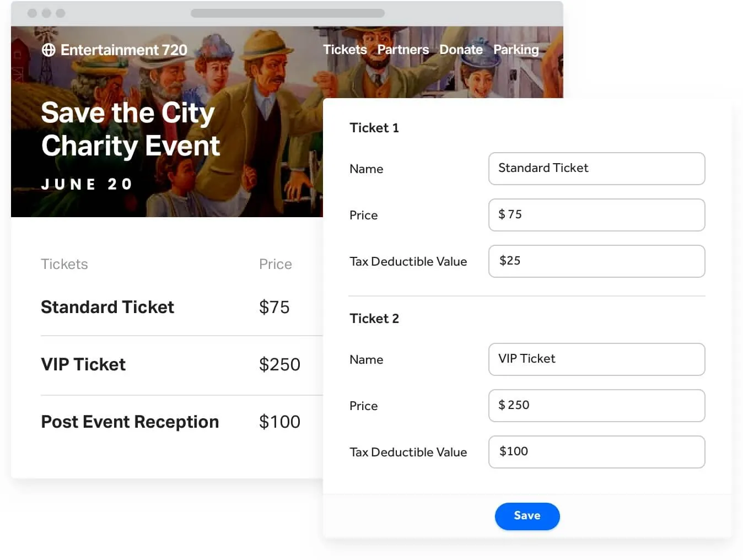Select the Standard Ticket row
743x560 pixels.
click(107, 307)
